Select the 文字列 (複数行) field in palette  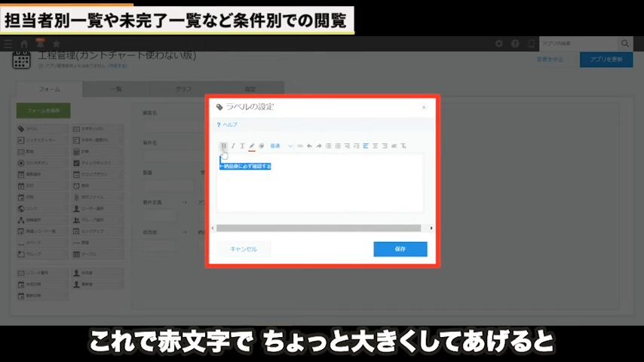[x=98, y=140]
